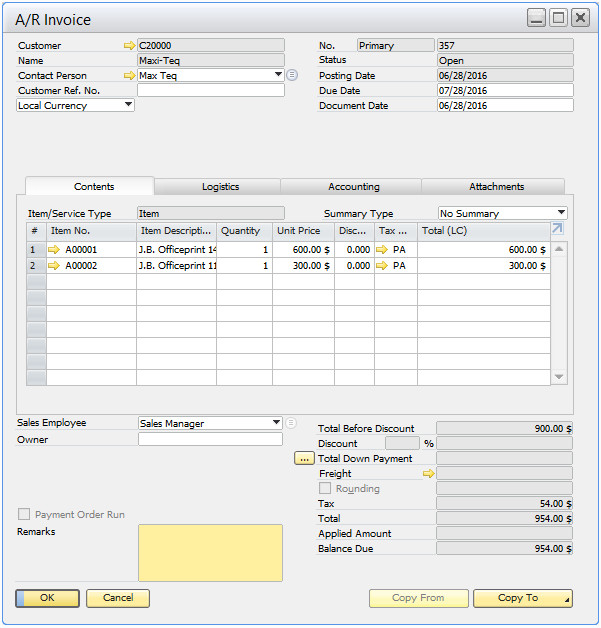Click sales employee details icon
This screenshot has width=601, height=628.
tap(292, 423)
